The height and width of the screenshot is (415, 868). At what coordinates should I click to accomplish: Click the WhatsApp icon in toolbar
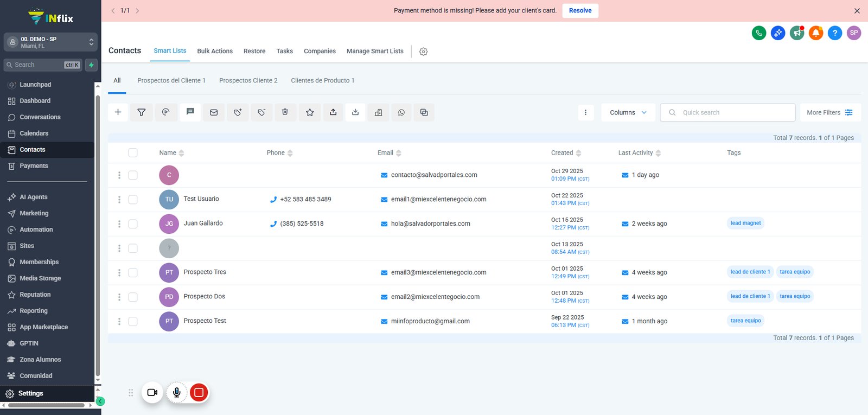pyautogui.click(x=401, y=112)
